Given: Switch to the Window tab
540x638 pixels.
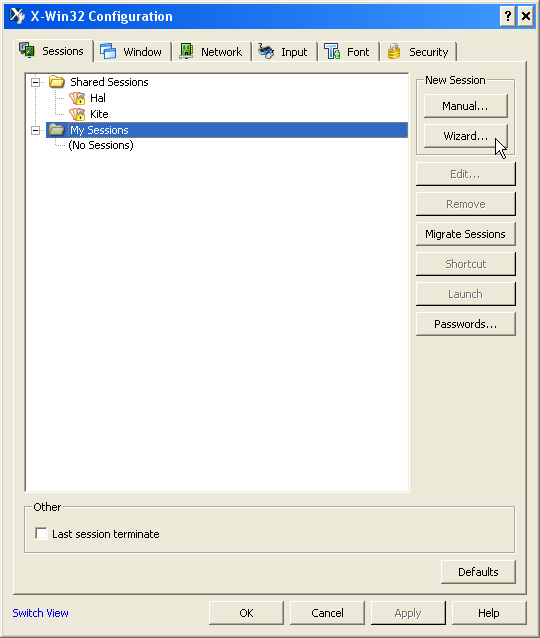Looking at the screenshot, I should (x=132, y=52).
